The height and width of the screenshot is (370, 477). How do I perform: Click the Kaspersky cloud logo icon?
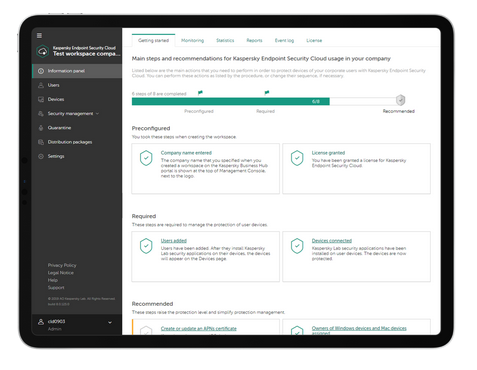pyautogui.click(x=43, y=51)
